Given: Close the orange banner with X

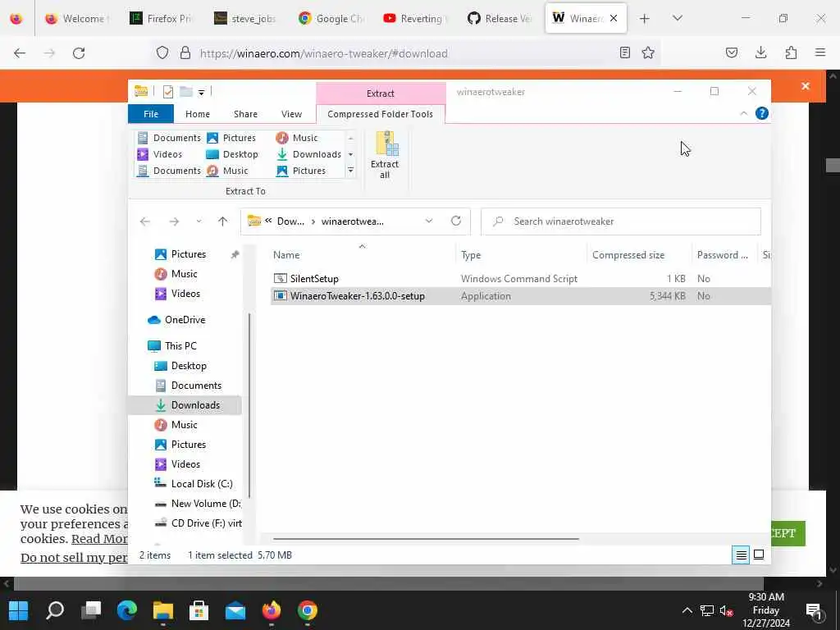Looking at the screenshot, I should pos(806,85).
